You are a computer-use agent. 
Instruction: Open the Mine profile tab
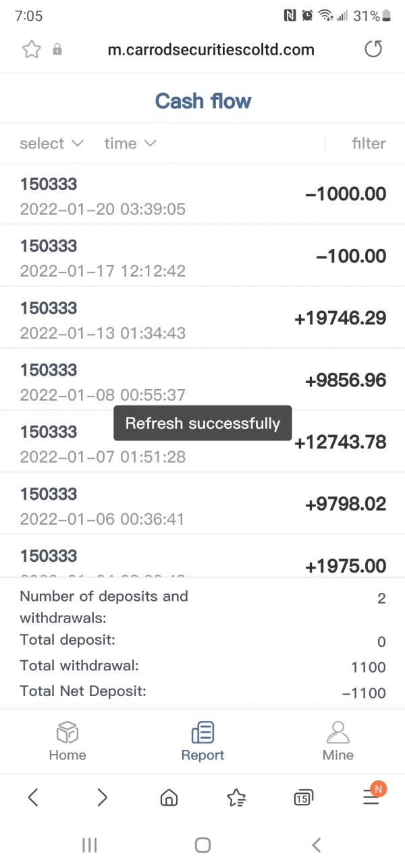point(337,741)
